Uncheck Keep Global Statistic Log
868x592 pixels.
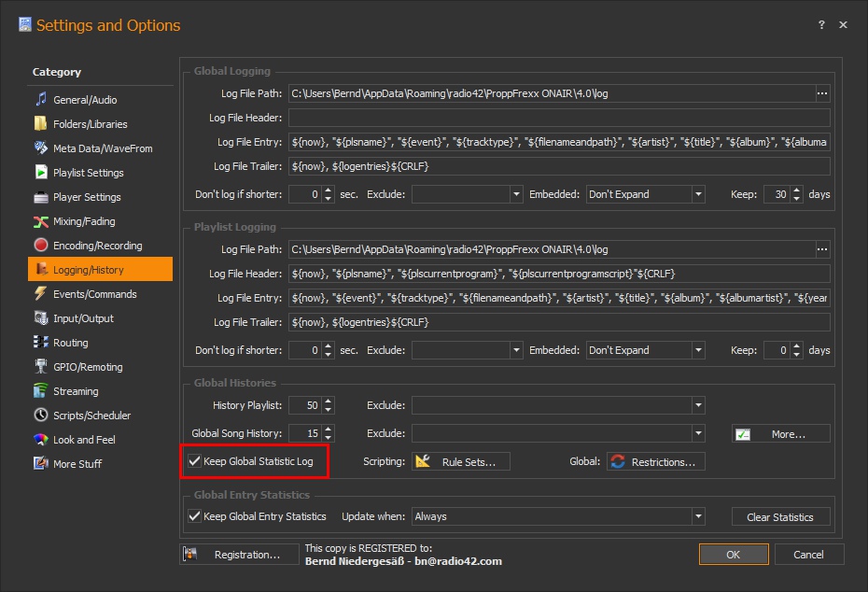point(195,461)
